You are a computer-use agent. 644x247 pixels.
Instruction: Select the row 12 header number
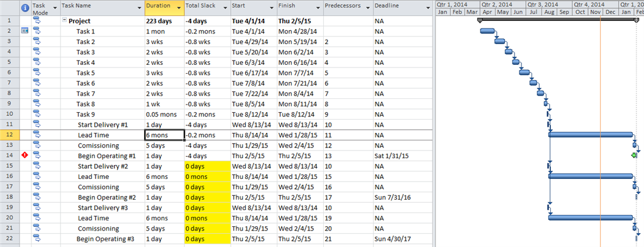tap(10, 135)
